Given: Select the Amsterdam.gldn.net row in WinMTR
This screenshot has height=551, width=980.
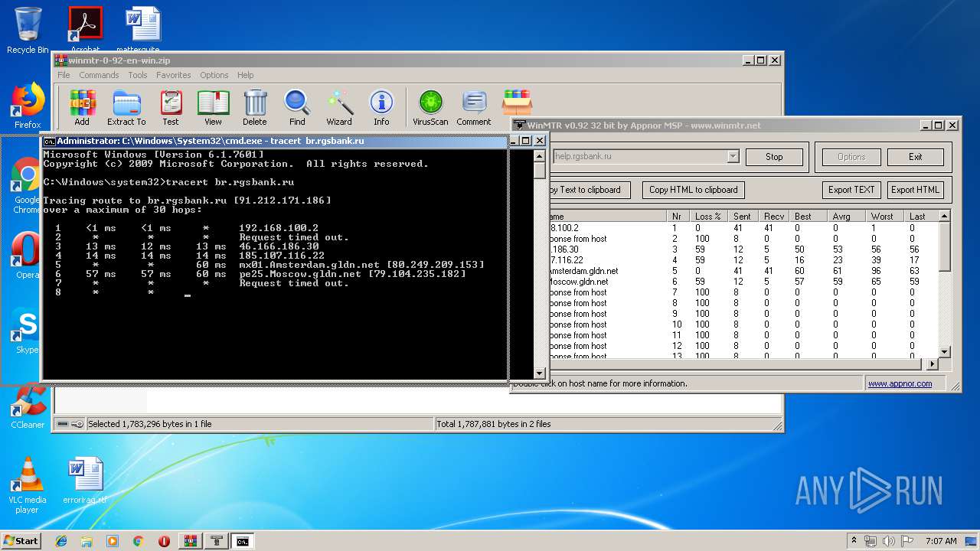Looking at the screenshot, I should tap(743, 271).
